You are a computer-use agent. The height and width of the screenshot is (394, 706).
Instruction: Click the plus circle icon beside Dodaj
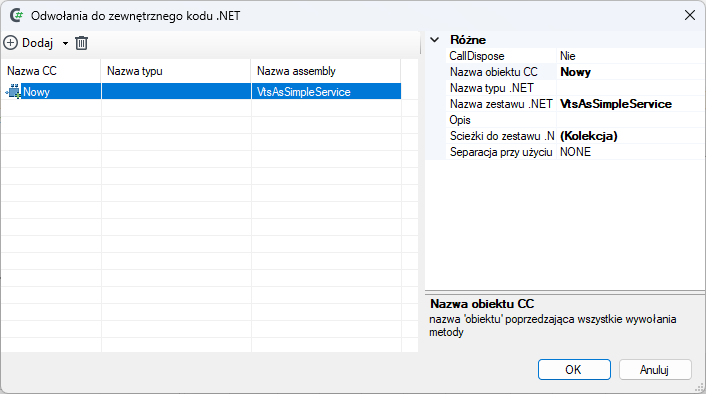pos(10,43)
